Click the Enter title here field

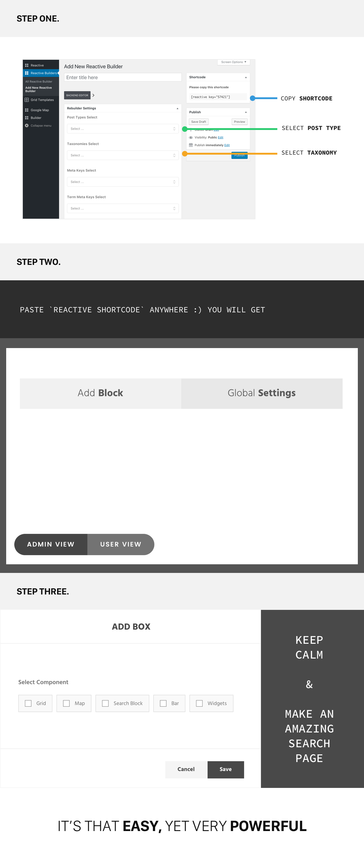coord(123,78)
